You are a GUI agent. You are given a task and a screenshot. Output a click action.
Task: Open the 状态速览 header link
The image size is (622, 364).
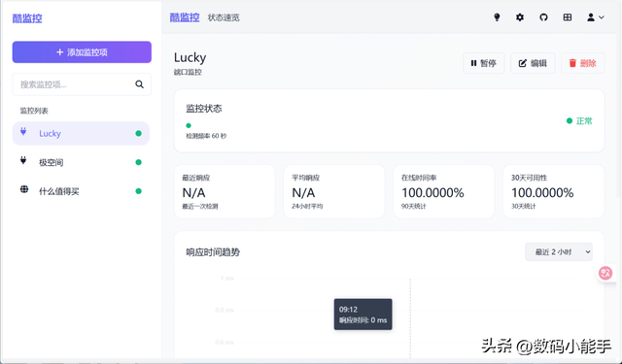pyautogui.click(x=224, y=17)
